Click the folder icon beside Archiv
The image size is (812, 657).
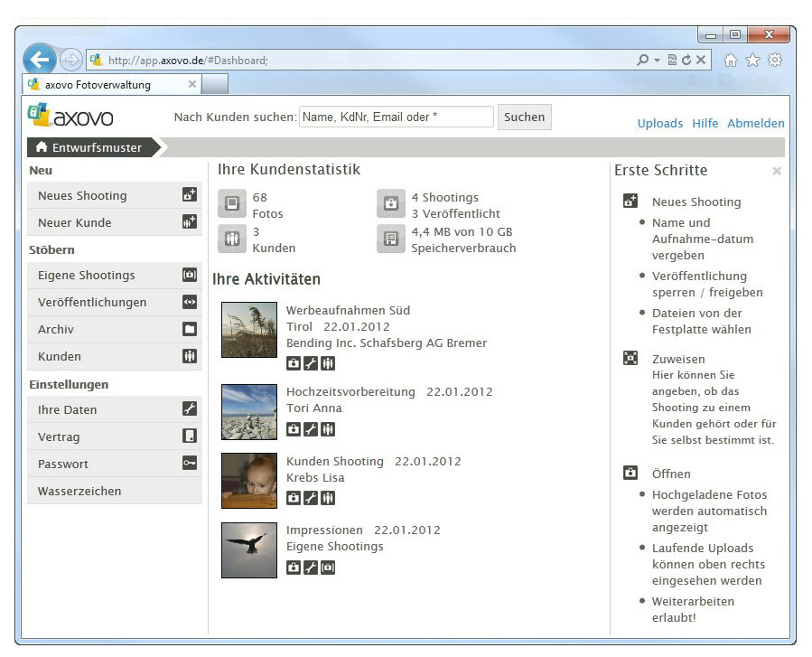(x=190, y=329)
